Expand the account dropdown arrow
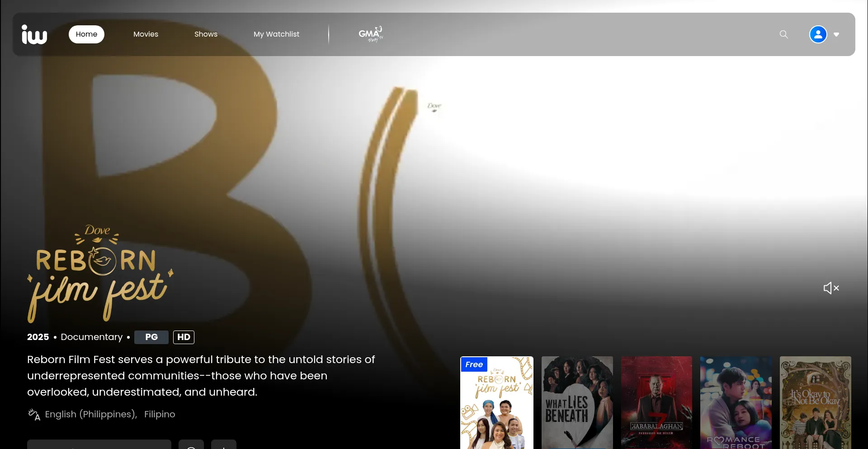 (836, 34)
